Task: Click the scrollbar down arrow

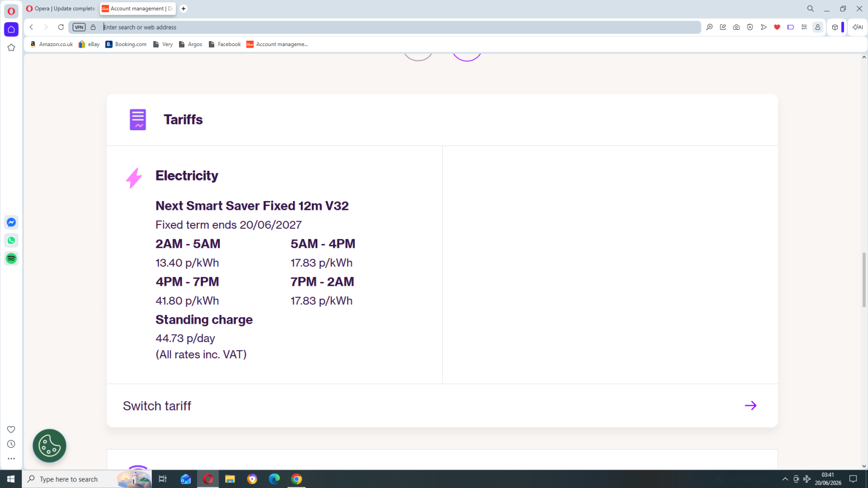Action: click(864, 466)
